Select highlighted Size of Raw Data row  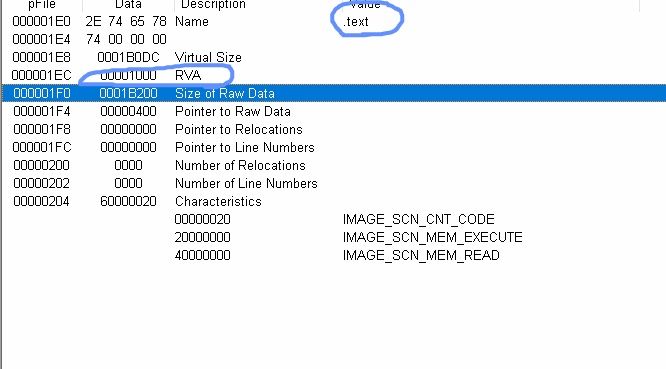coord(334,93)
